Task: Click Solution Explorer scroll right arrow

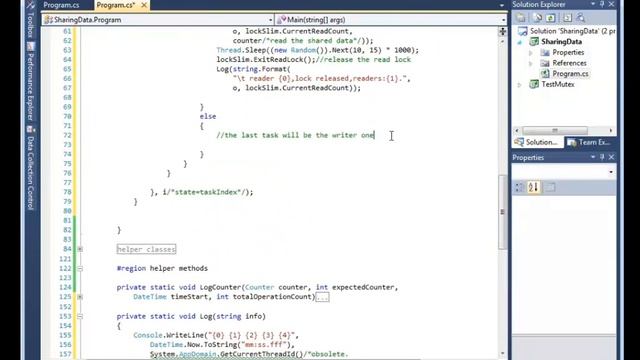Action: click(x=611, y=131)
